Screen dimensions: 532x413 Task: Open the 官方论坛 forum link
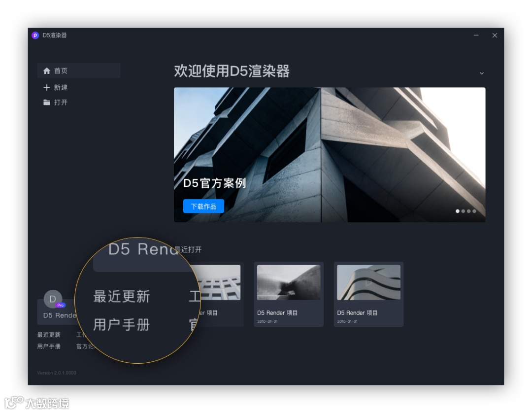[x=85, y=346]
